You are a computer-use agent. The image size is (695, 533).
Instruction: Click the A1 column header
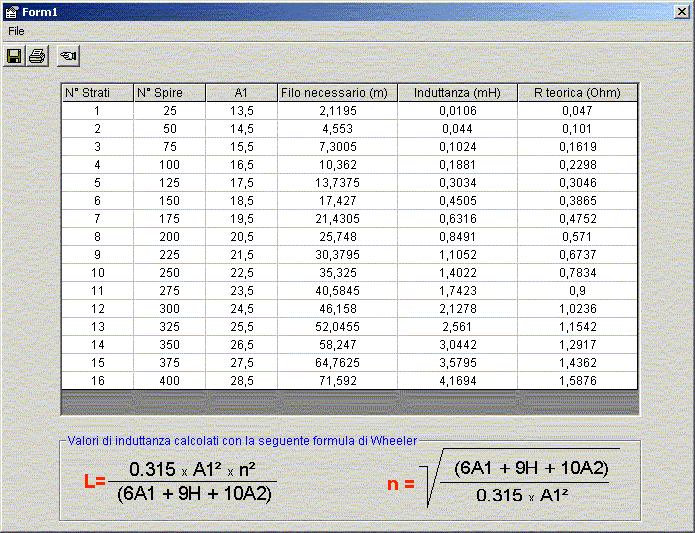tap(242, 93)
